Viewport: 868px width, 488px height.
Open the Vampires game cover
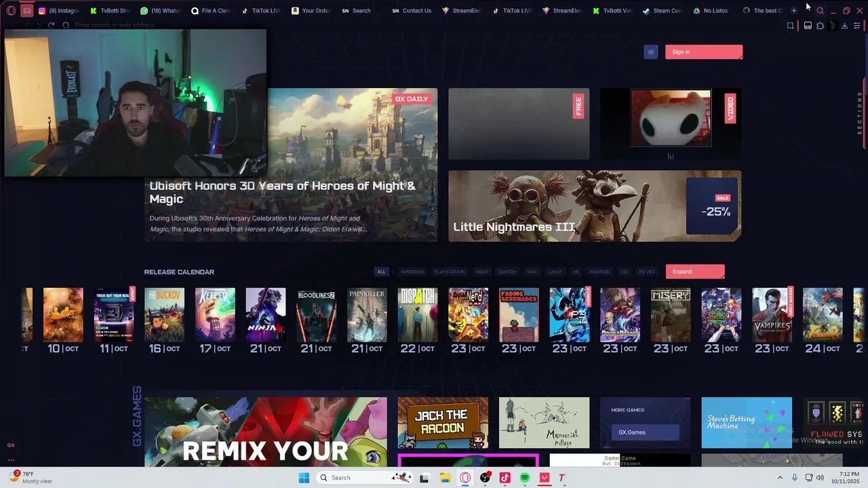[x=772, y=314]
